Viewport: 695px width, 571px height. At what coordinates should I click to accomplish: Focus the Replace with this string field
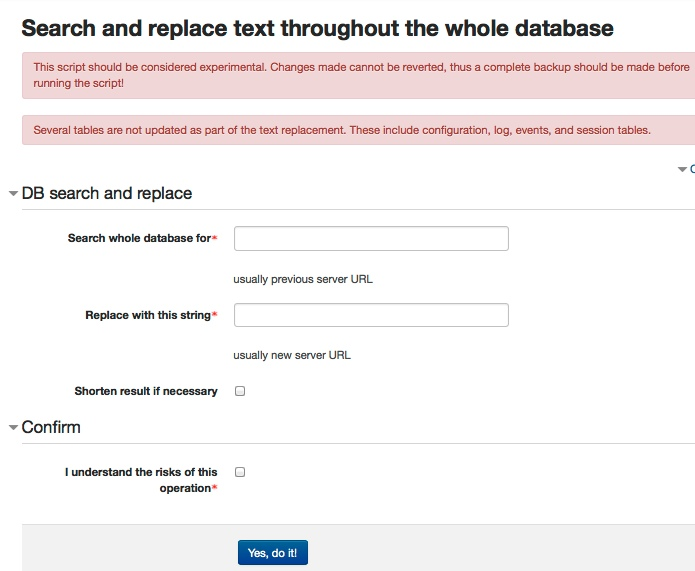click(371, 315)
